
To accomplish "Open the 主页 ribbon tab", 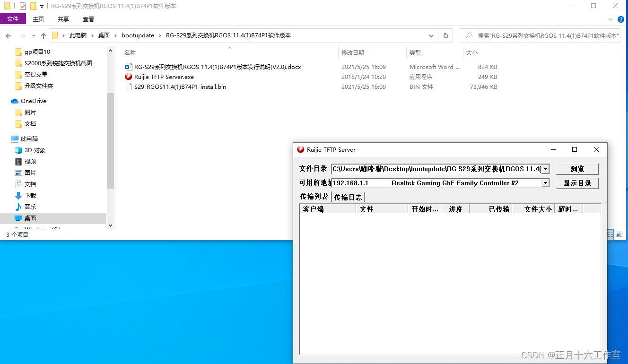I will 38,19.
